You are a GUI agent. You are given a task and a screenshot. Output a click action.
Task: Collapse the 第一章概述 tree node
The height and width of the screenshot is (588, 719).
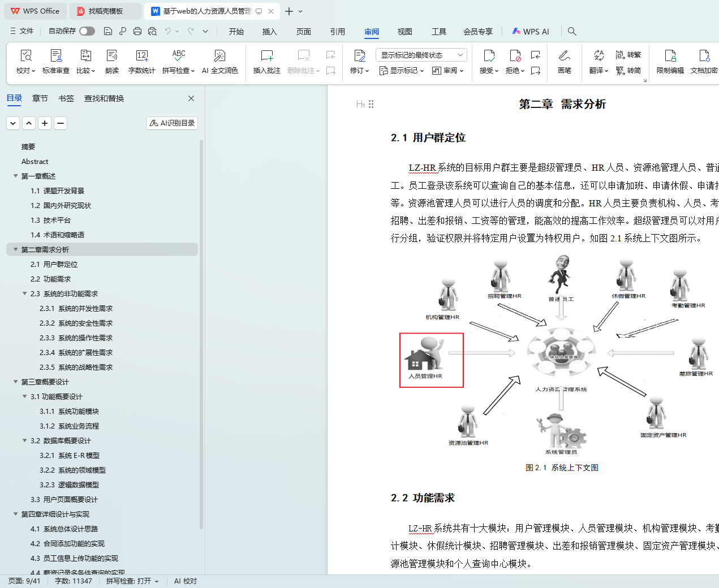tap(15, 176)
